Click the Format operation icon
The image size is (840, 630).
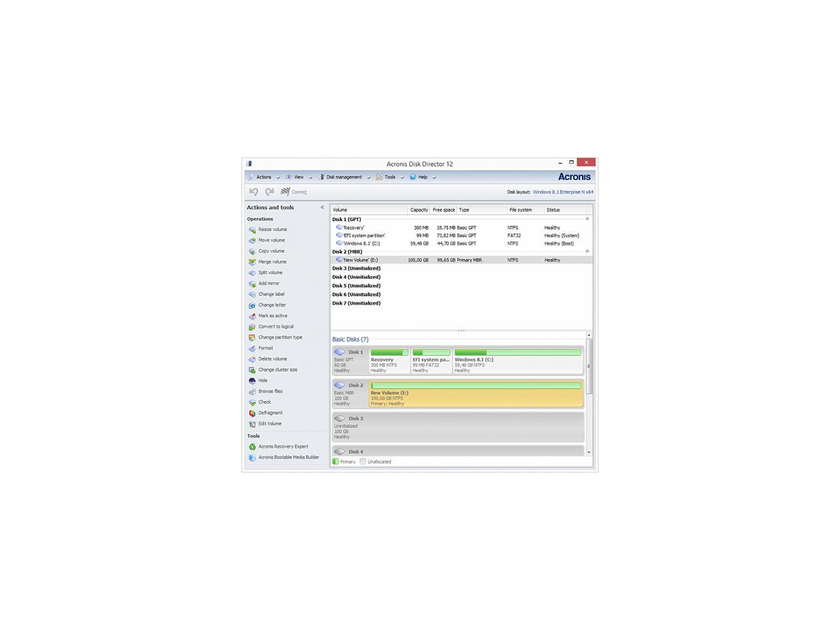tap(252, 348)
